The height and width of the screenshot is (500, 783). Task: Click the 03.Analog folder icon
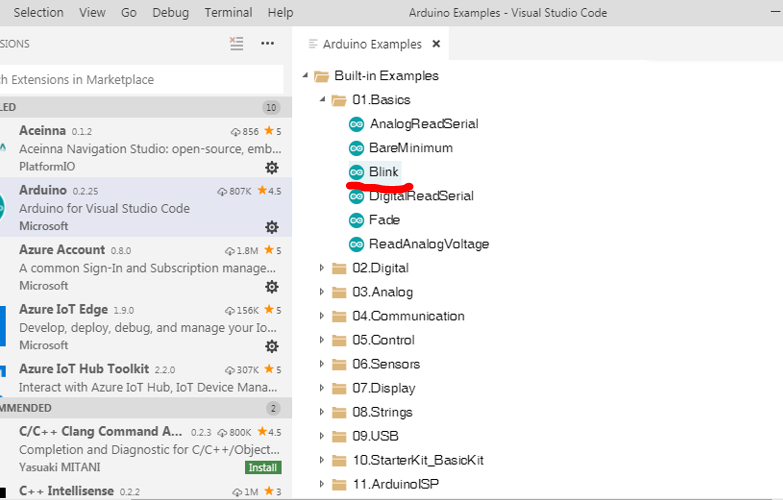click(x=339, y=292)
